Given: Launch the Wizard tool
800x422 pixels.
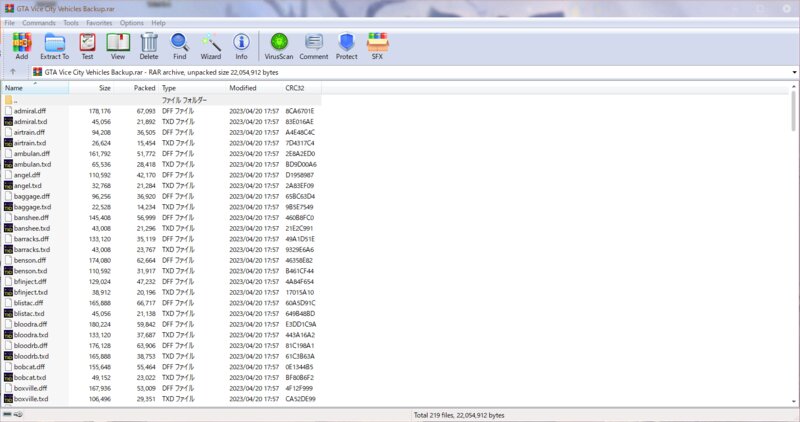Looking at the screenshot, I should 211,46.
